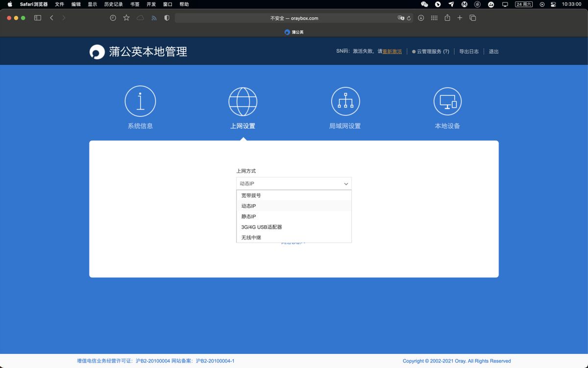
Task: Click the Share icon in Safari toolbar
Action: (447, 18)
